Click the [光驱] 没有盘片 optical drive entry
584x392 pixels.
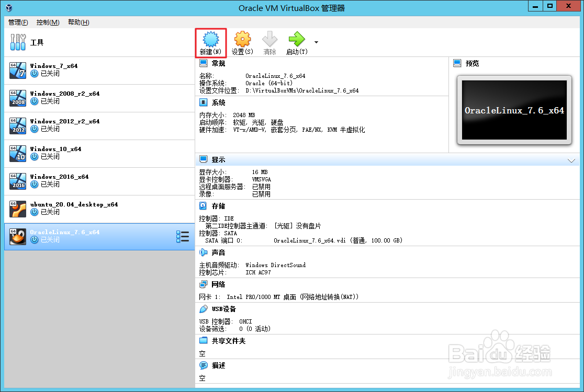(x=297, y=226)
